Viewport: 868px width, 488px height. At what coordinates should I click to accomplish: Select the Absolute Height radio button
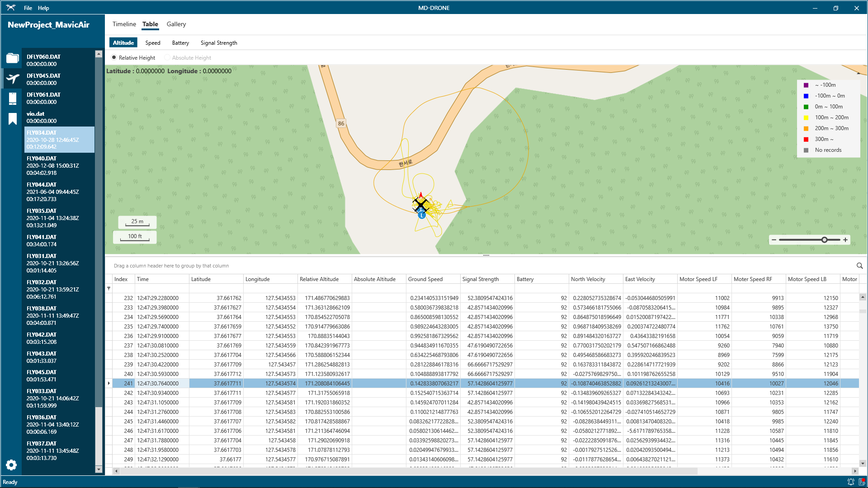167,57
